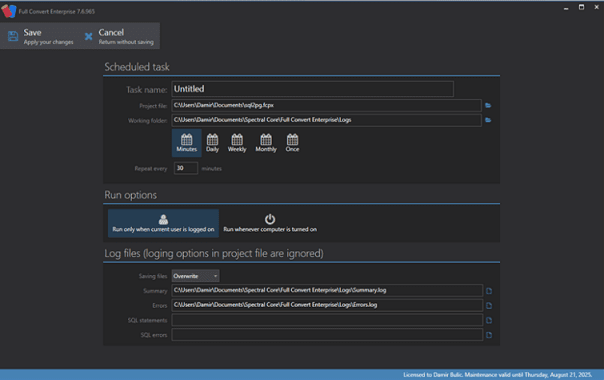The image size is (604, 380).
Task: Pick the SQL statements log file via icon
Action: pos(489,320)
